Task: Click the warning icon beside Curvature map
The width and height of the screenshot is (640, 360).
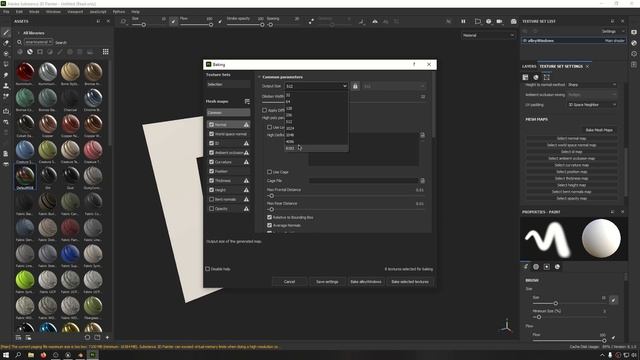Action: (x=246, y=162)
